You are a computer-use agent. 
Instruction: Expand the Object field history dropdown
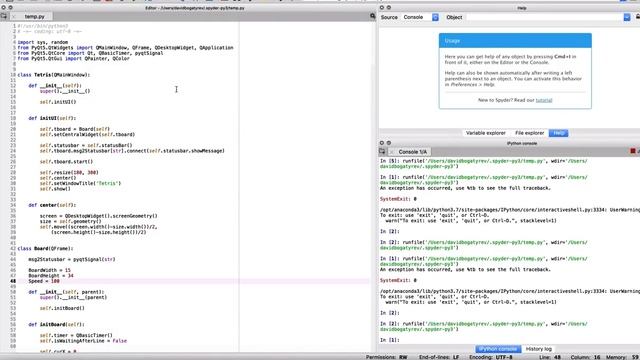(627, 17)
